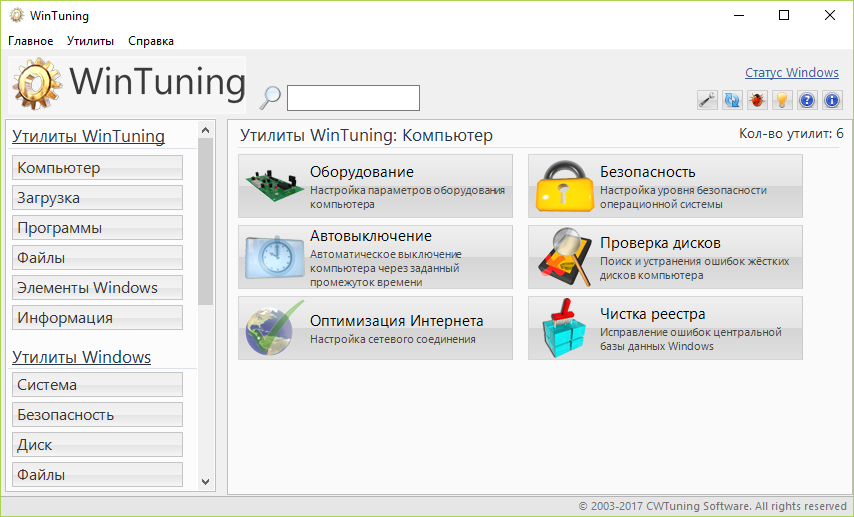Click the blue info 'i' icon
Image resolution: width=854 pixels, height=517 pixels.
[x=832, y=100]
